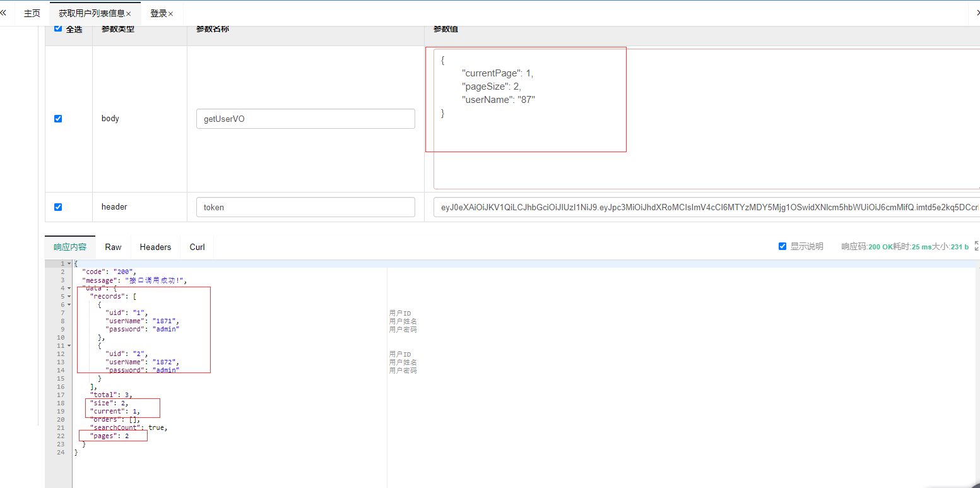980x488 pixels.
Task: Click line number 24 in the gutter
Action: [x=61, y=452]
